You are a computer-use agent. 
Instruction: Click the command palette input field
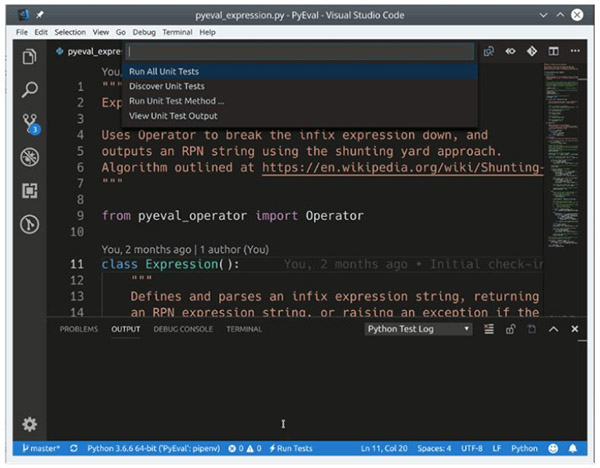coord(298,51)
